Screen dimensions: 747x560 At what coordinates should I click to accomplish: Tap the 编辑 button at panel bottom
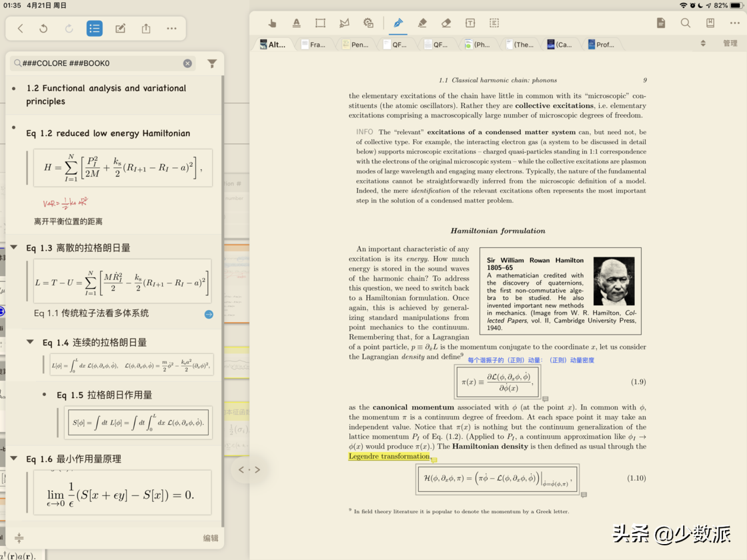click(211, 538)
